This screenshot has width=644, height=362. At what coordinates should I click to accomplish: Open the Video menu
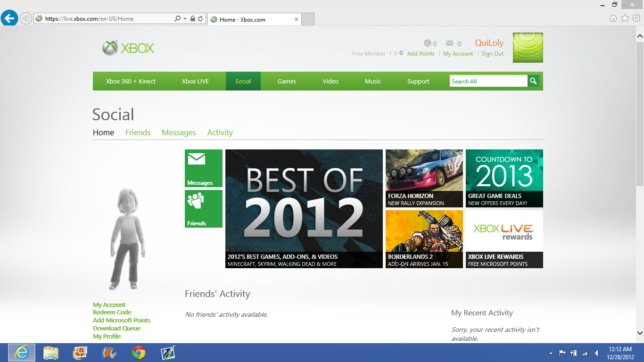click(330, 81)
